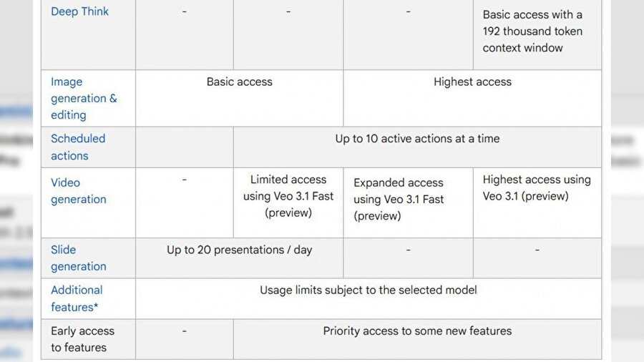Click the Usage limits subject to selected model text
This screenshot has width=644, height=362.
click(368, 290)
